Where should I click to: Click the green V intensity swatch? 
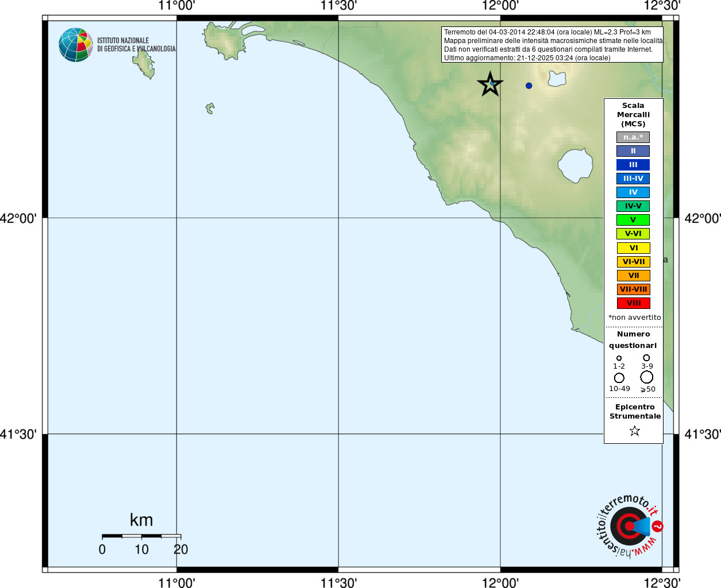pyautogui.click(x=633, y=220)
